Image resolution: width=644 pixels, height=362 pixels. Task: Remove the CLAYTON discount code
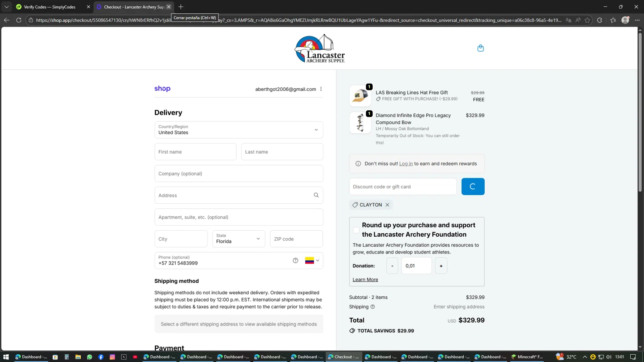(x=387, y=205)
